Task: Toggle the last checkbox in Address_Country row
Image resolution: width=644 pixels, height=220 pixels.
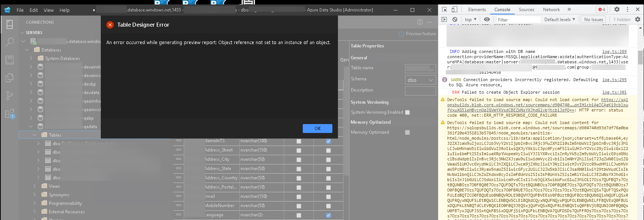Action: point(328,178)
